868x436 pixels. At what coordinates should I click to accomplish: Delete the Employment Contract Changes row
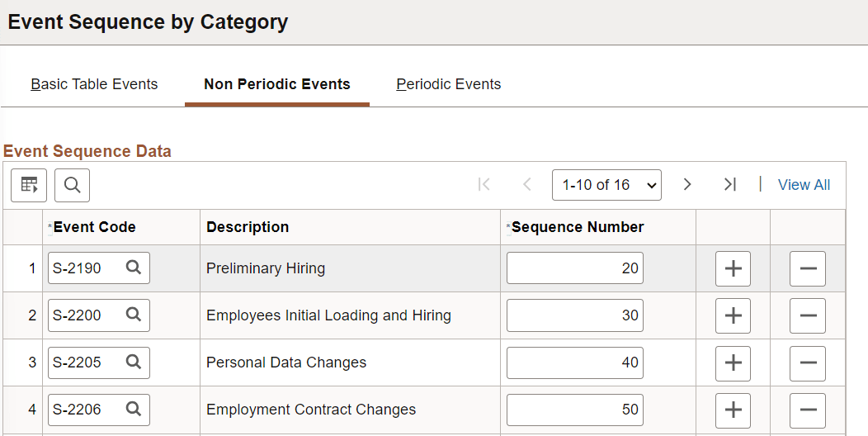click(807, 410)
